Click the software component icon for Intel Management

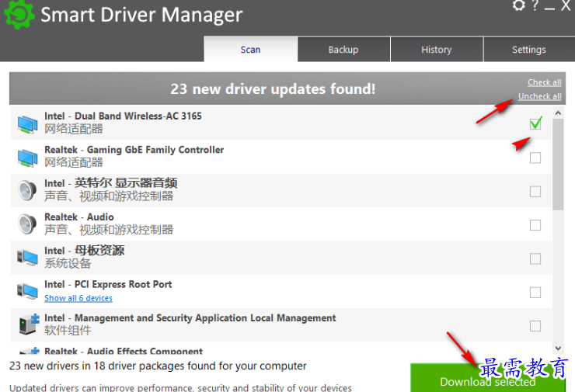pyautogui.click(x=30, y=324)
